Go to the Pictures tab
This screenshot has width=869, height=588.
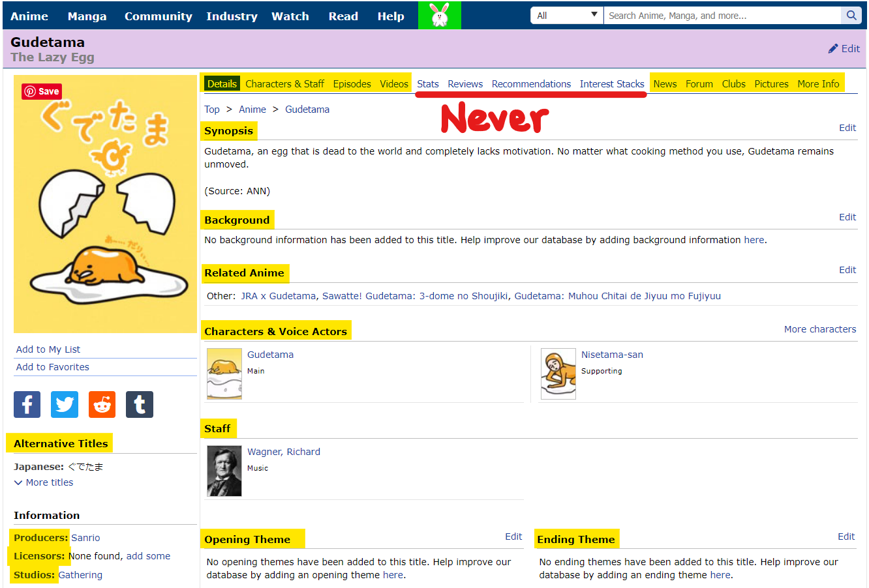(771, 83)
